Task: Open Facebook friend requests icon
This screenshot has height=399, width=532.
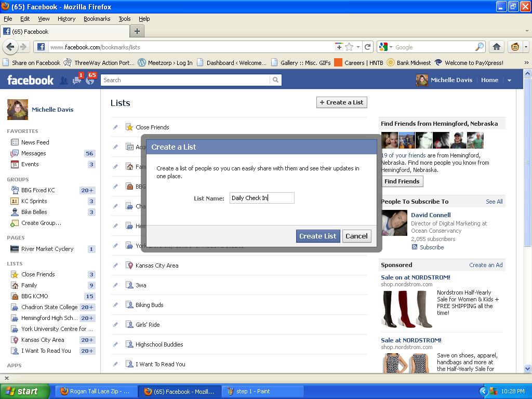Action: click(x=63, y=81)
